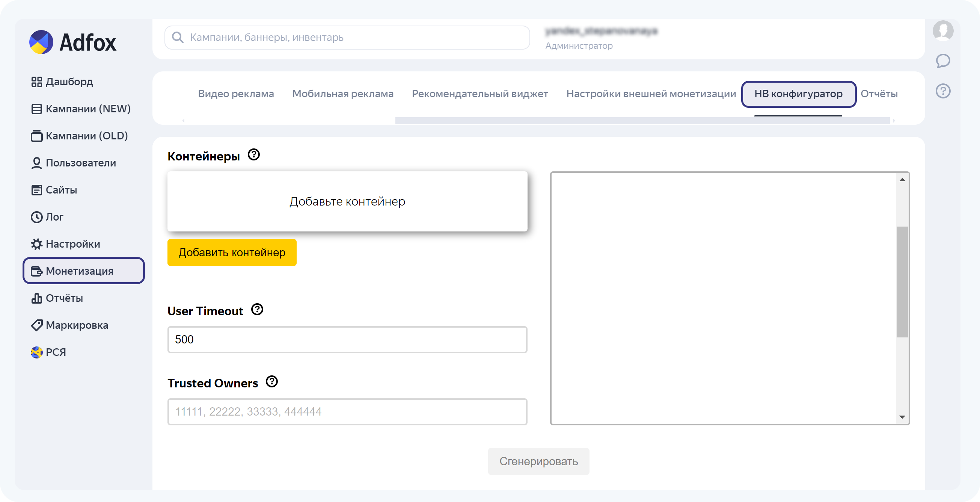
Task: Open the Настройки внешней монетизации tab
Action: [x=651, y=94]
